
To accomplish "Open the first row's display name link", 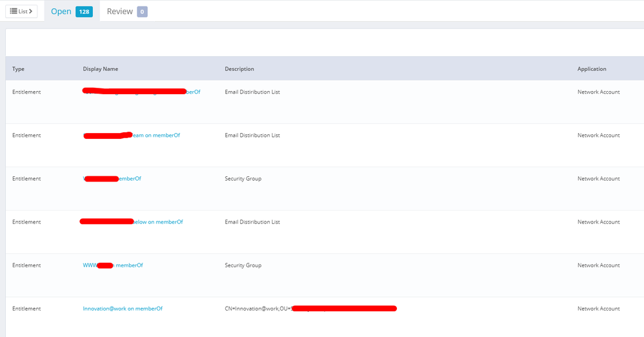I will point(192,92).
